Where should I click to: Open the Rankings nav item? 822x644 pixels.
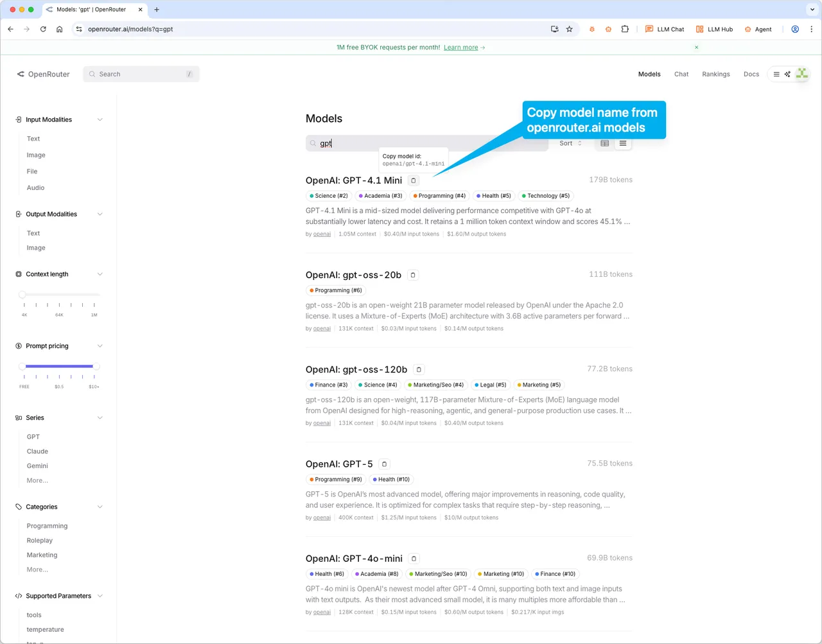point(716,74)
